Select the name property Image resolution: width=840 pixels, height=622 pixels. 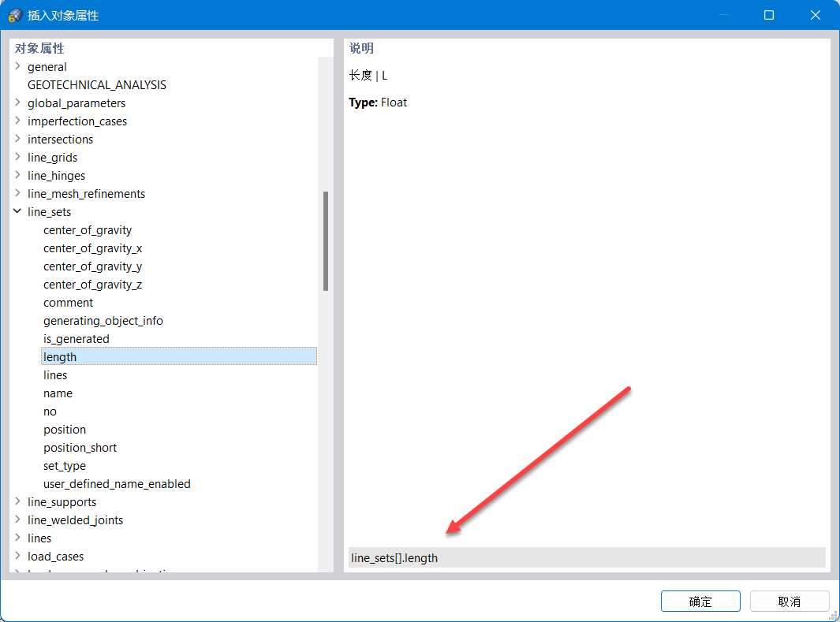pyautogui.click(x=58, y=393)
